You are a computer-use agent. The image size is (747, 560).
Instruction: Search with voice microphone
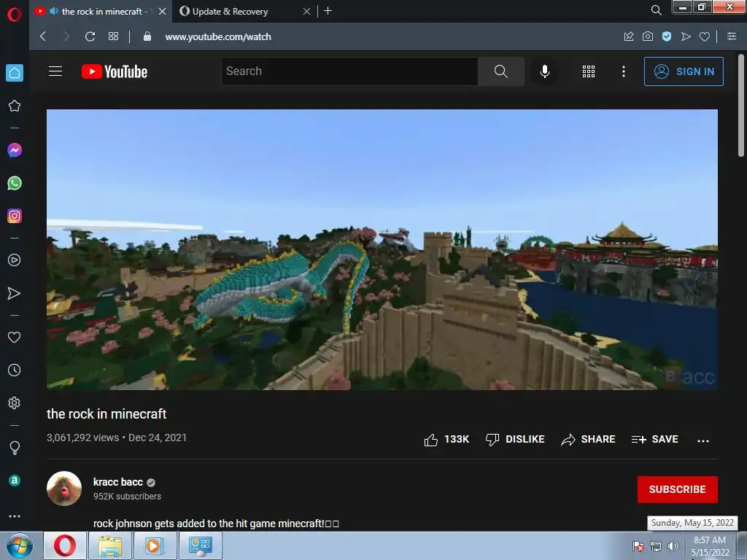pyautogui.click(x=544, y=71)
